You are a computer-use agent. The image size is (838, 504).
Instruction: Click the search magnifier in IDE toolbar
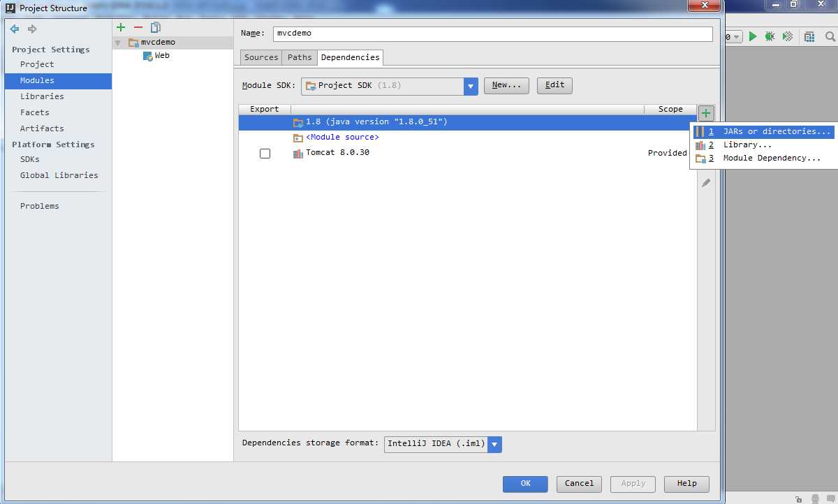pyautogui.click(x=830, y=36)
